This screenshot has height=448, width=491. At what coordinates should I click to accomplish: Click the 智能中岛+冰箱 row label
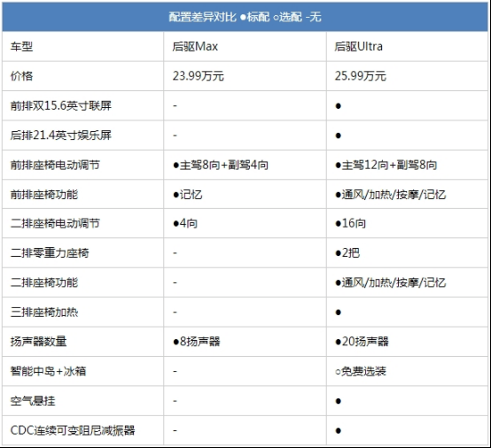point(48,371)
